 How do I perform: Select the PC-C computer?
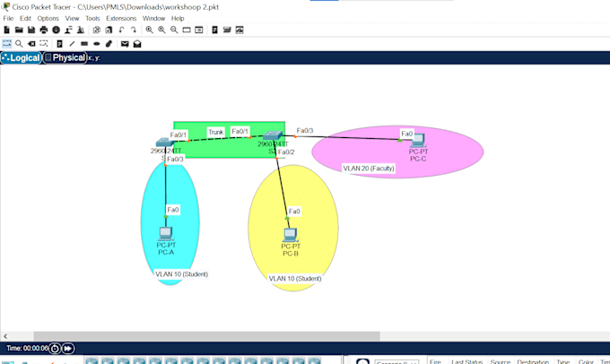click(418, 140)
